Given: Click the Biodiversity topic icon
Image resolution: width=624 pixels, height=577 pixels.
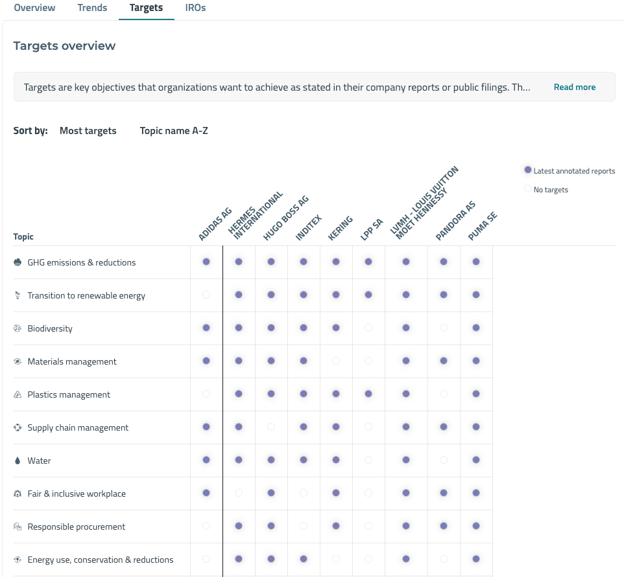Looking at the screenshot, I should tap(18, 328).
